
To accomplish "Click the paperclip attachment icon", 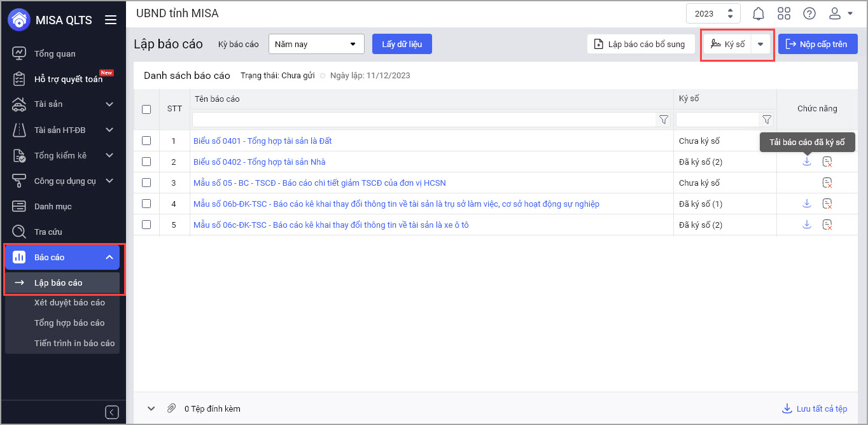I will click(x=171, y=408).
